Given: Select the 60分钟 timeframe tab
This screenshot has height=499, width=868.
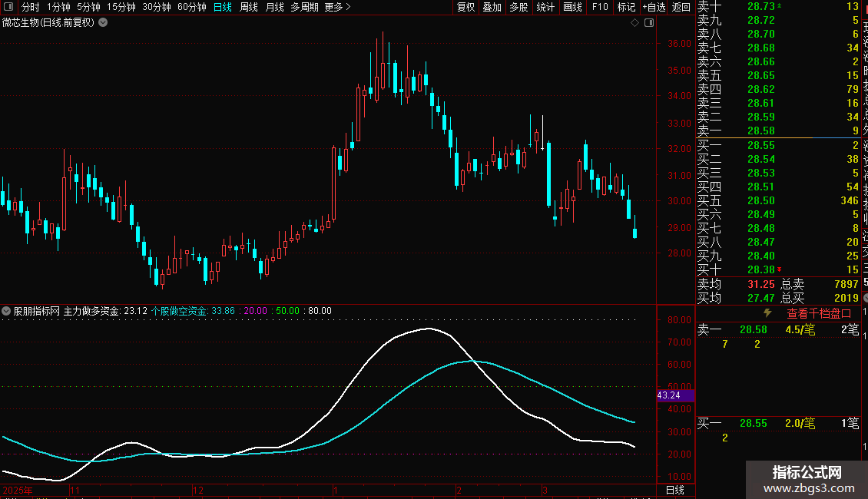Looking at the screenshot, I should point(191,7).
